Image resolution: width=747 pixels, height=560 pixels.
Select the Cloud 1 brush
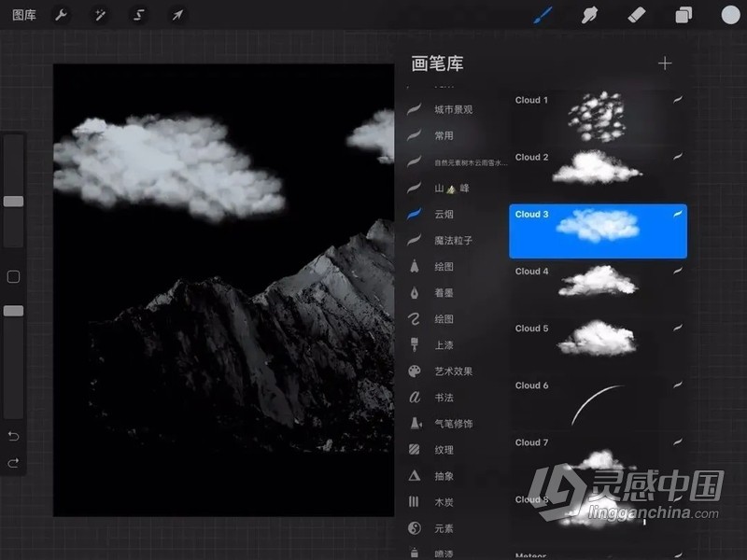[598, 117]
